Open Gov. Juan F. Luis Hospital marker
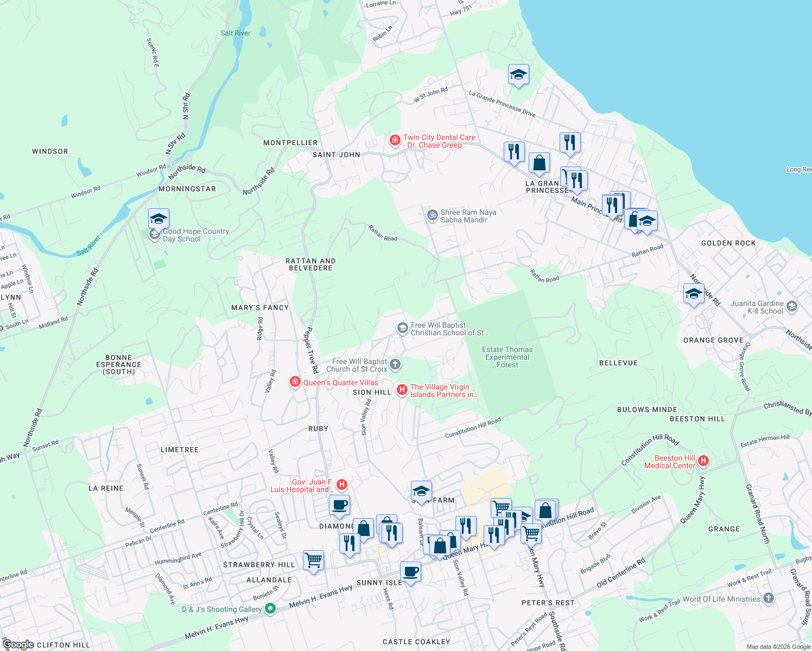 (341, 484)
